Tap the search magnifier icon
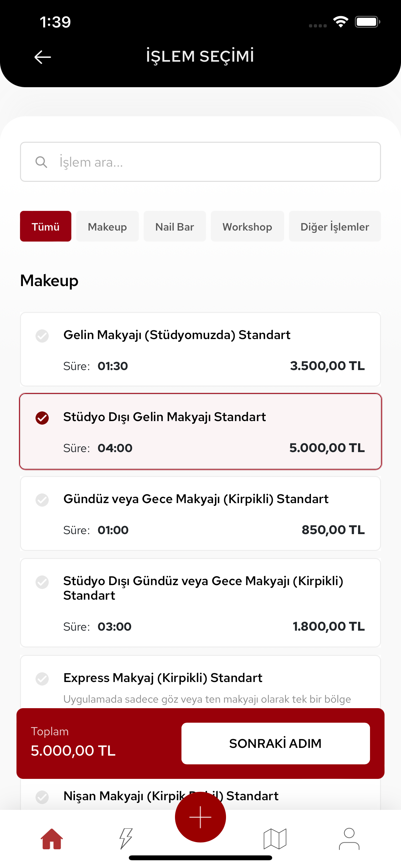This screenshot has width=401, height=868. click(41, 162)
